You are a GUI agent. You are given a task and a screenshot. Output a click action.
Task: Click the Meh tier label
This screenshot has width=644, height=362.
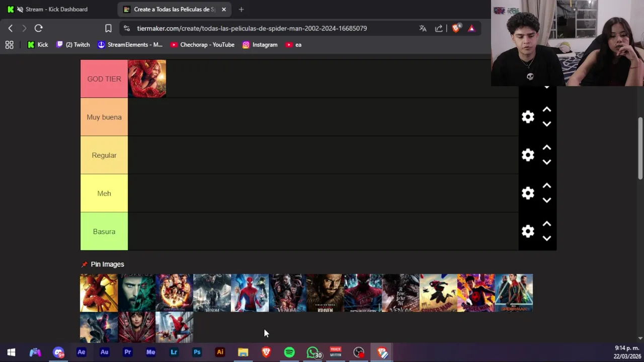pos(104,194)
